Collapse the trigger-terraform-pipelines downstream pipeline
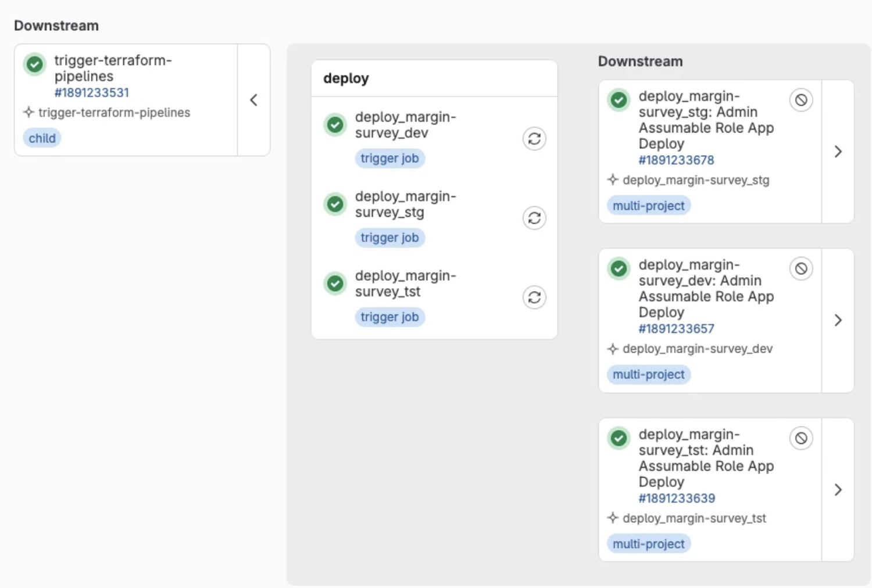872x588 pixels. [254, 100]
